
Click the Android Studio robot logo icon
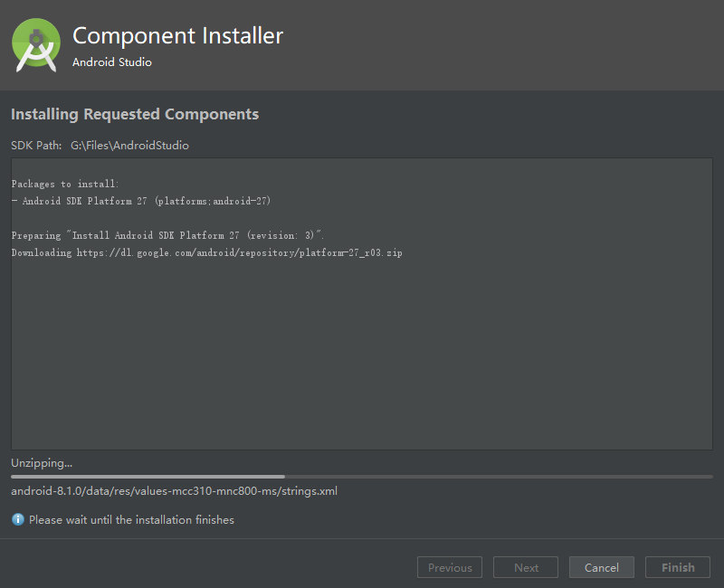(36, 43)
